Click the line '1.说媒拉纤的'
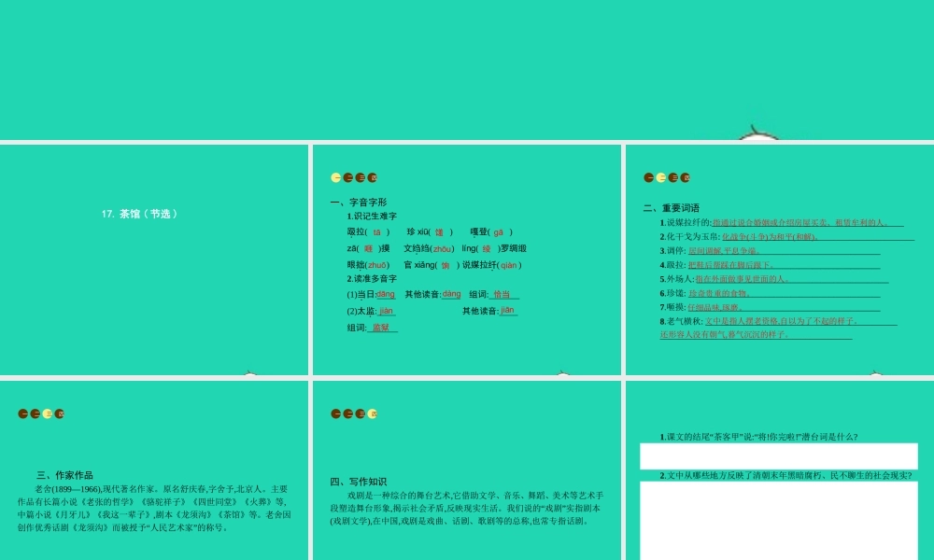Viewport: 934px width, 560px height. pos(782,222)
